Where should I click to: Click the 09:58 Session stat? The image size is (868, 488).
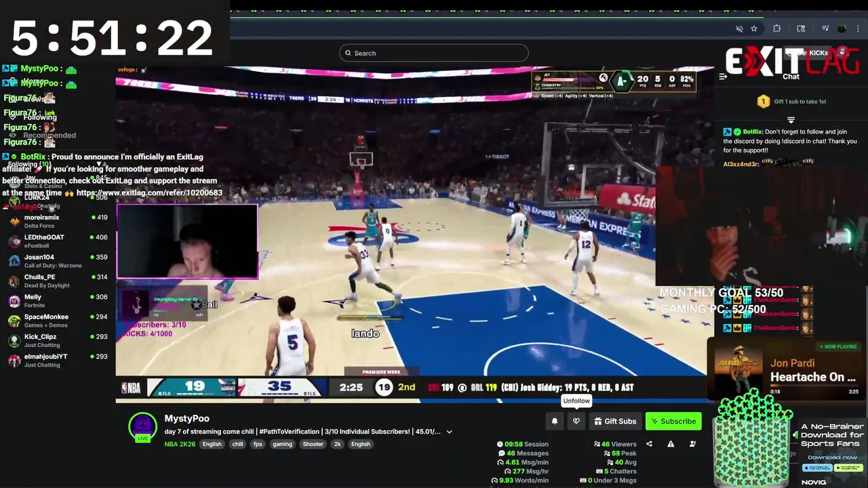point(523,445)
